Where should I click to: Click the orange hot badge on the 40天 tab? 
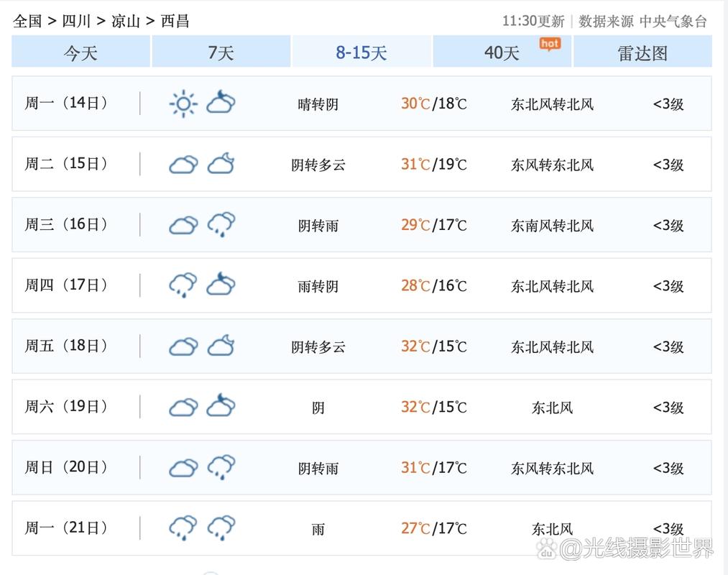tap(550, 45)
